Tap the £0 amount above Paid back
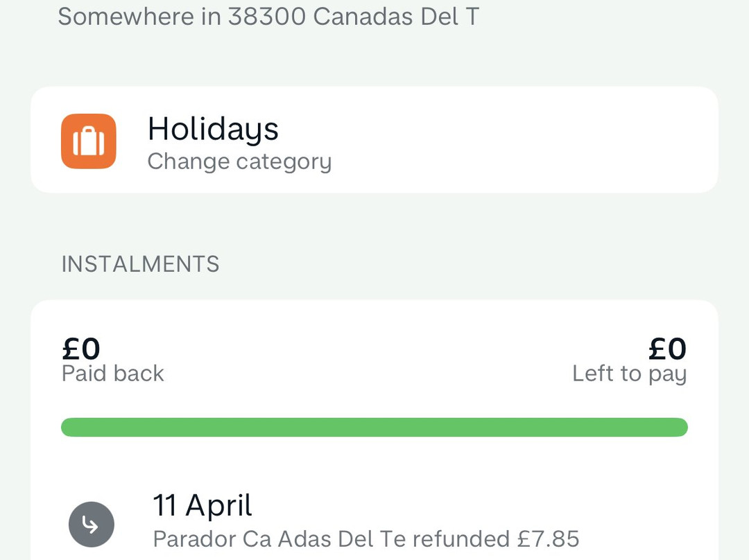The image size is (749, 560). coord(81,349)
